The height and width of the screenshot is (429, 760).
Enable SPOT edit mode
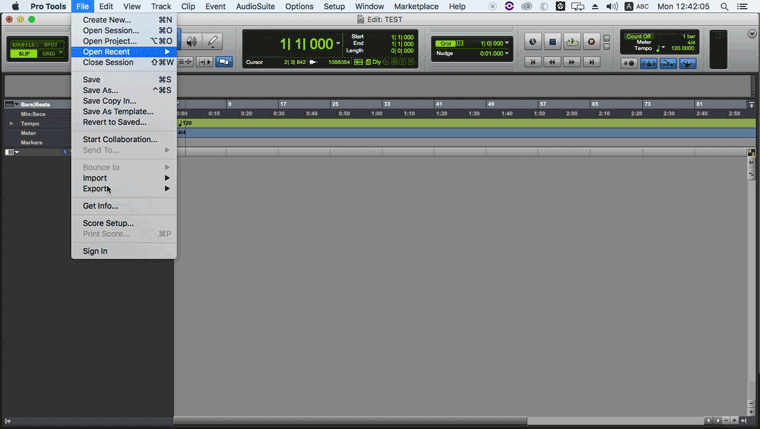pos(50,45)
